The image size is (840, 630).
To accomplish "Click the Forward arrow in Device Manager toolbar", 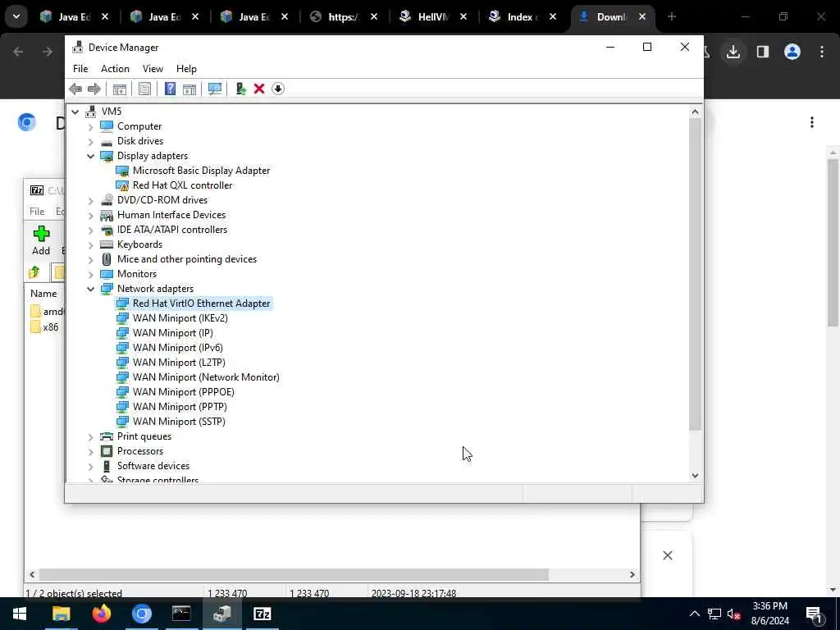I will (94, 89).
